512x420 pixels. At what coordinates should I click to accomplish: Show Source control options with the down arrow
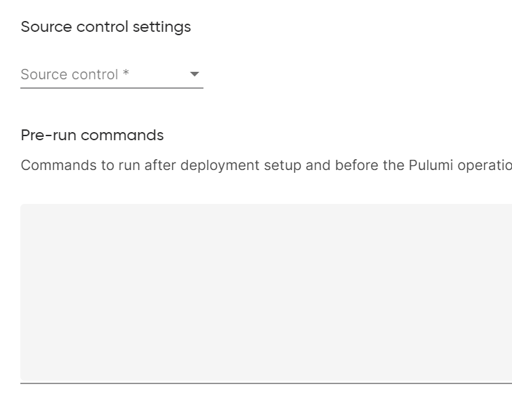pyautogui.click(x=195, y=75)
